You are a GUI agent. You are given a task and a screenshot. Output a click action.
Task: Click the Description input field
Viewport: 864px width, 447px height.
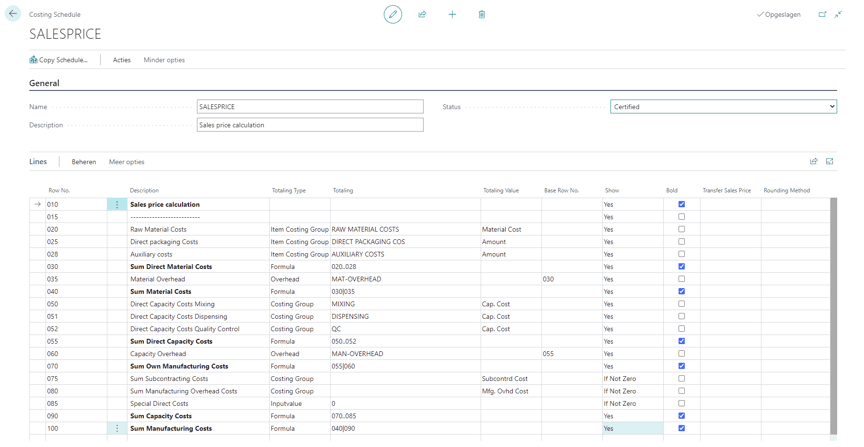[x=310, y=125]
